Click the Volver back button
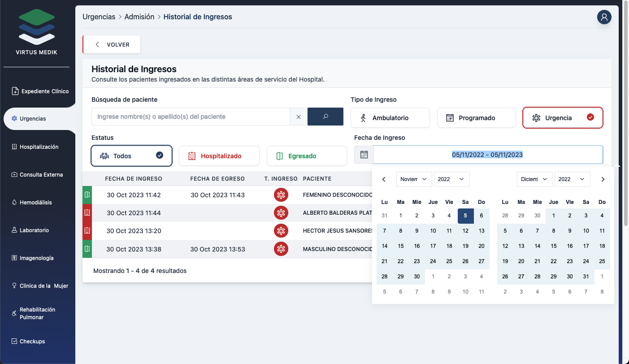Image resolution: width=629 pixels, height=364 pixels. pos(112,45)
